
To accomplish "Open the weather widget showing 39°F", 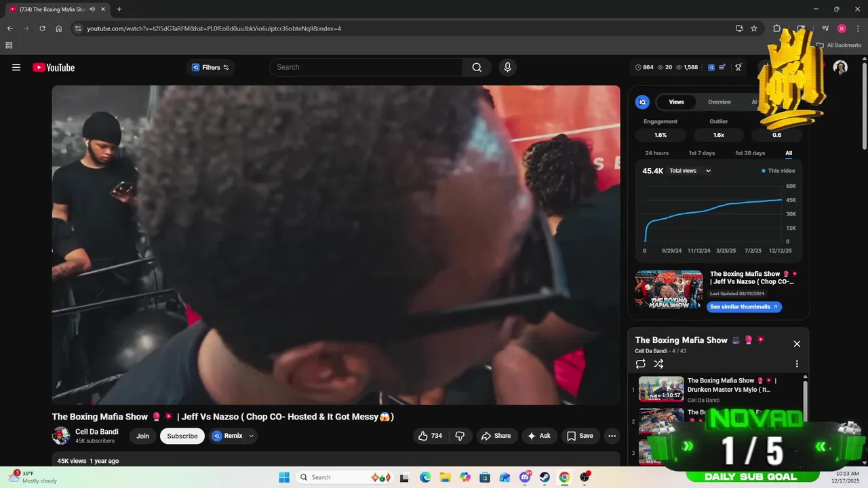I will tap(34, 477).
